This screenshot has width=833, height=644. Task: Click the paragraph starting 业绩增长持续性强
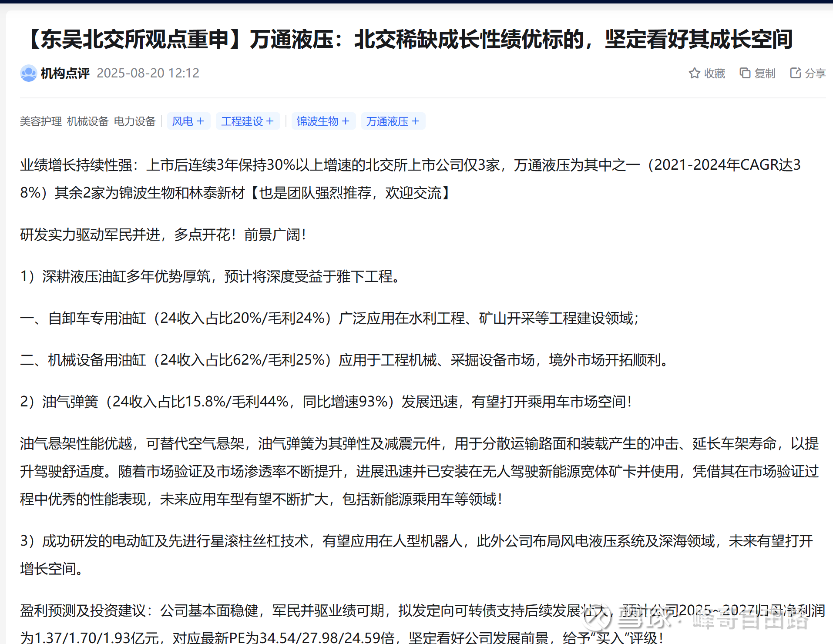pyautogui.click(x=410, y=179)
